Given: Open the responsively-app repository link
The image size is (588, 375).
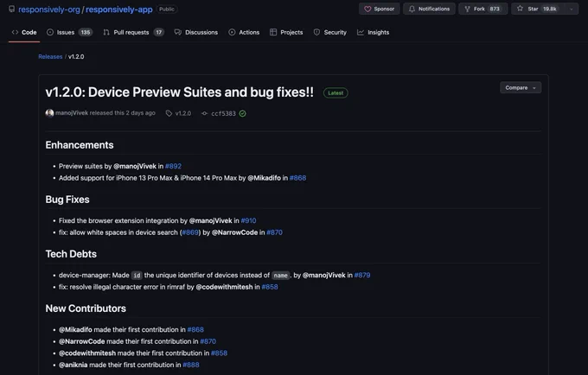Looking at the screenshot, I should 118,10.
